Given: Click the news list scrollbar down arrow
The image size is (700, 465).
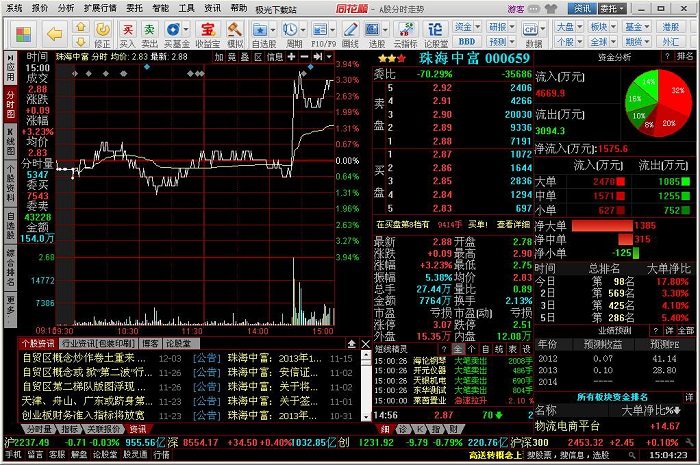Looking at the screenshot, I should click(366, 417).
